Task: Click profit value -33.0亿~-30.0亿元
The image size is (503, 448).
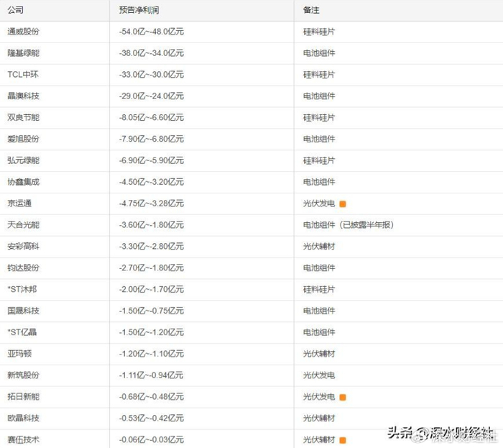Action: click(x=152, y=75)
